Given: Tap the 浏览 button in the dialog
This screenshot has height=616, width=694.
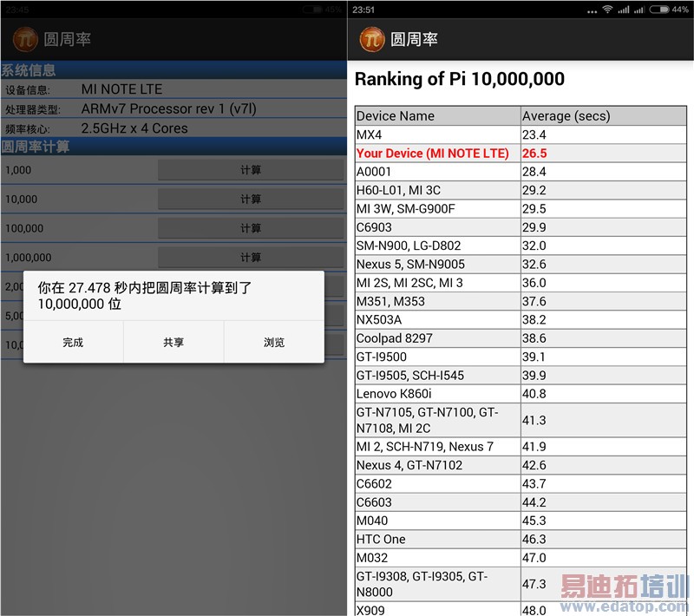Looking at the screenshot, I should pos(274,342).
